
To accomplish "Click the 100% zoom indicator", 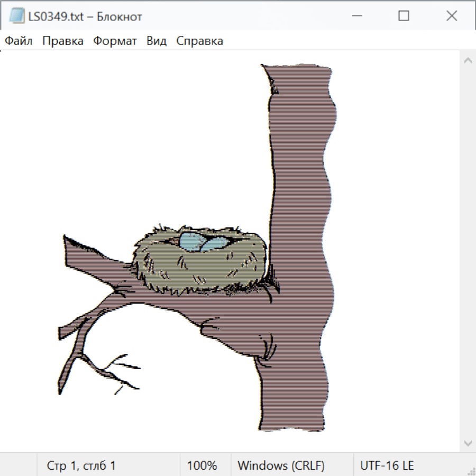I will coord(202,465).
